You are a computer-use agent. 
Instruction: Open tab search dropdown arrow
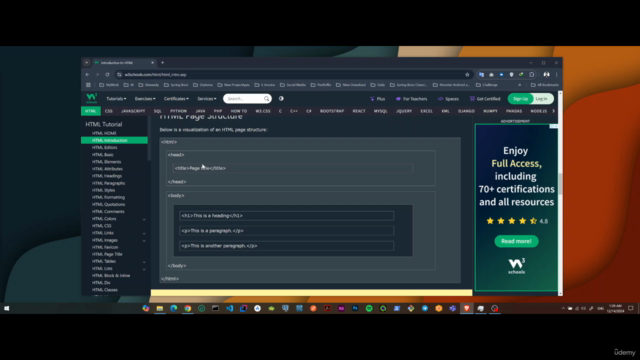pos(87,63)
